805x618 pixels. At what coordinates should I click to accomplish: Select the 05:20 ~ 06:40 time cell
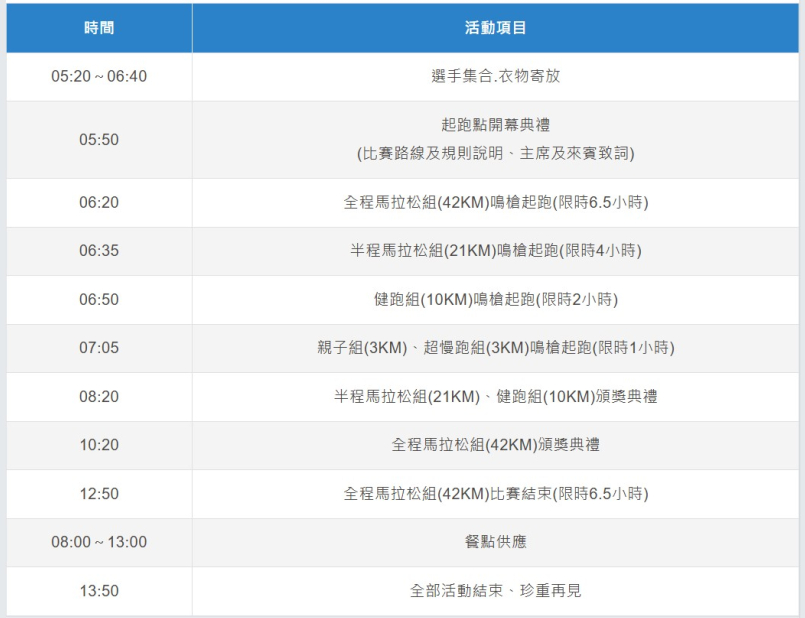tap(99, 76)
